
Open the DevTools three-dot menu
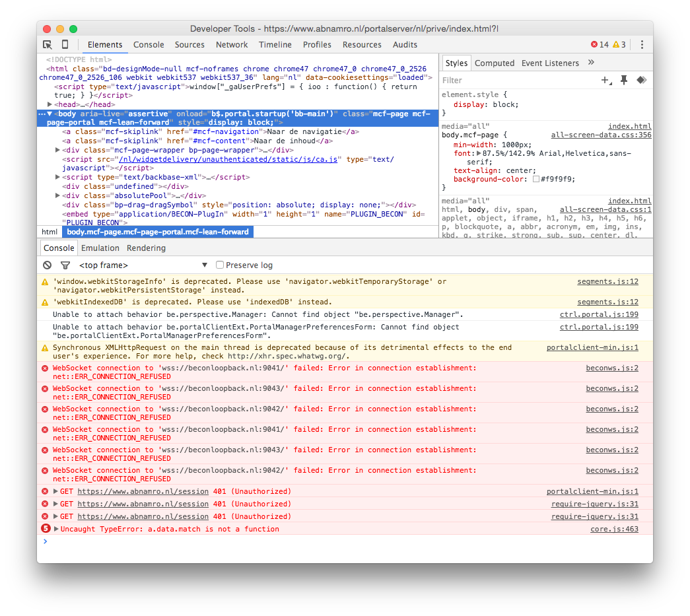(x=642, y=45)
